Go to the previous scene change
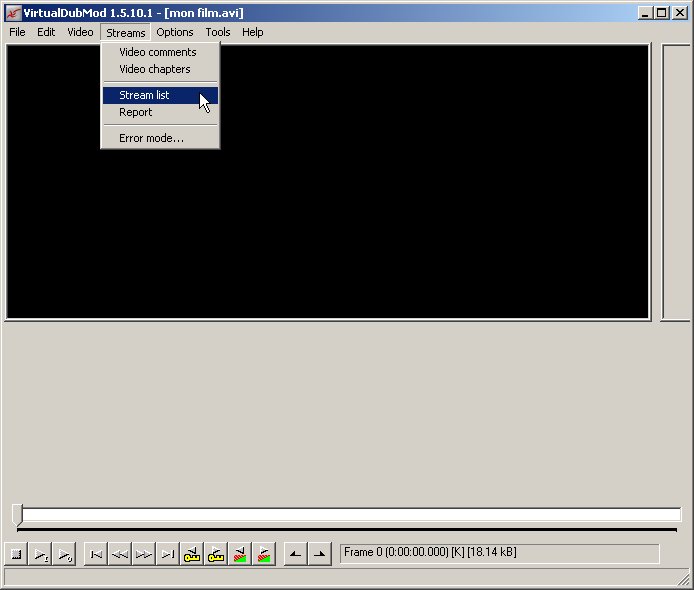Image resolution: width=694 pixels, height=590 pixels. pos(239,554)
